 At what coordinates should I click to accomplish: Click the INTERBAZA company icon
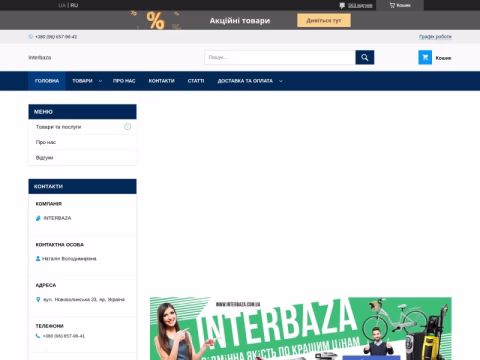click(38, 218)
